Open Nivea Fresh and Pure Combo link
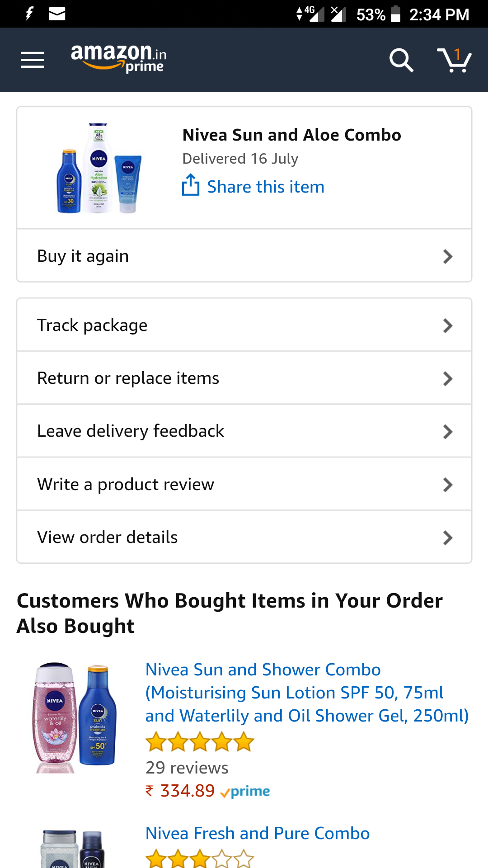488x868 pixels. pos(258,833)
